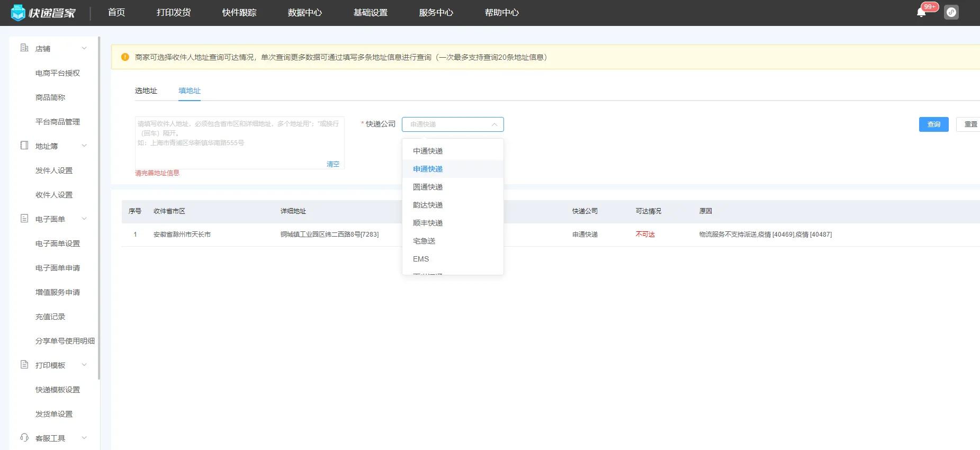Image resolution: width=980 pixels, height=450 pixels.
Task: Switch to the 选地址 tab
Action: click(146, 91)
